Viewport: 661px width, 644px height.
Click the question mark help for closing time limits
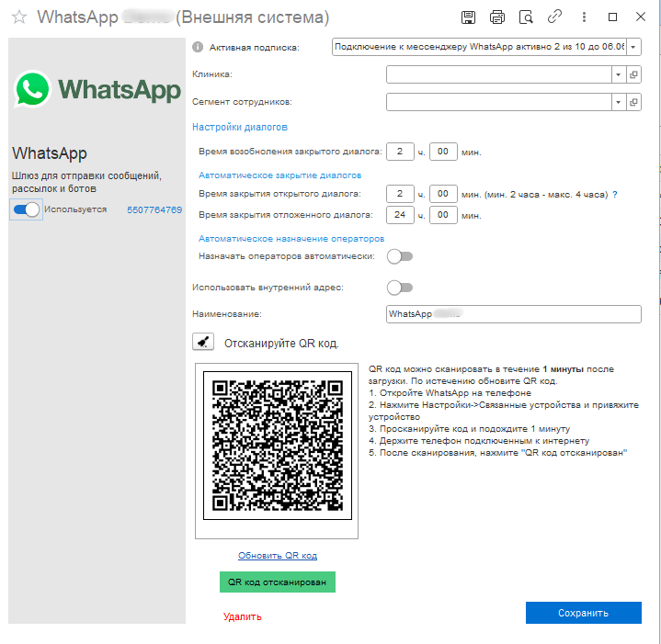615,194
